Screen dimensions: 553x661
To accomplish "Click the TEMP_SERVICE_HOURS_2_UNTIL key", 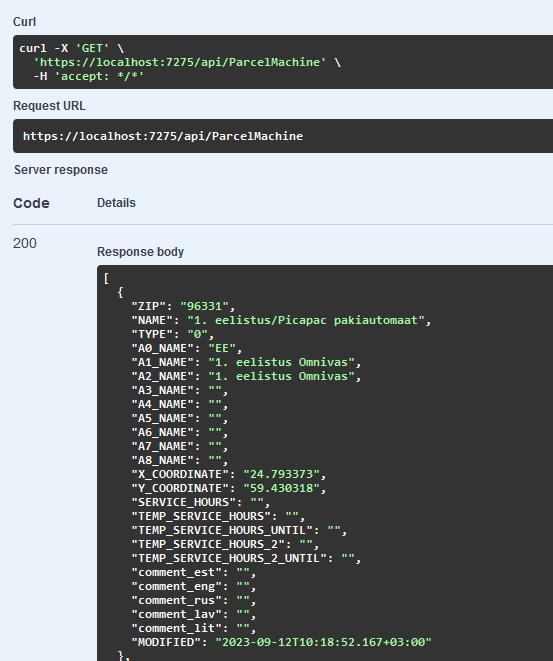I will point(229,558).
